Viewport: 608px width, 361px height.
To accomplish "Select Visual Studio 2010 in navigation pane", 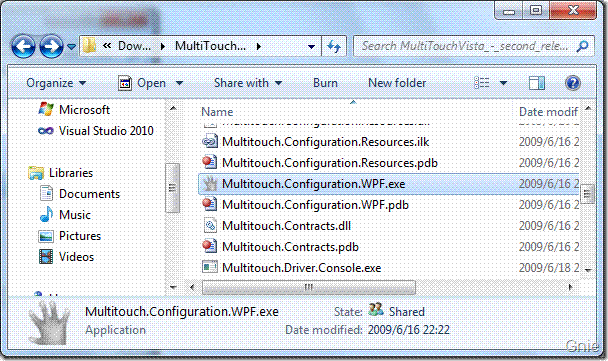I will point(106,131).
